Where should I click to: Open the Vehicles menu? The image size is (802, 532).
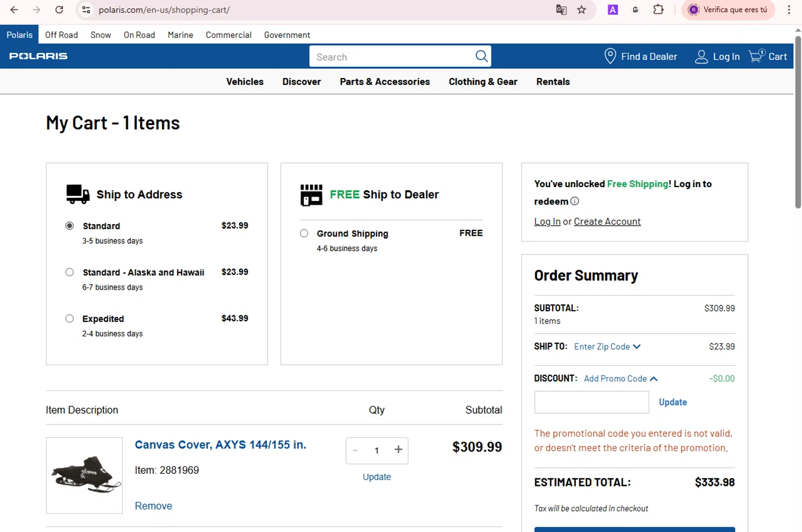pos(245,82)
